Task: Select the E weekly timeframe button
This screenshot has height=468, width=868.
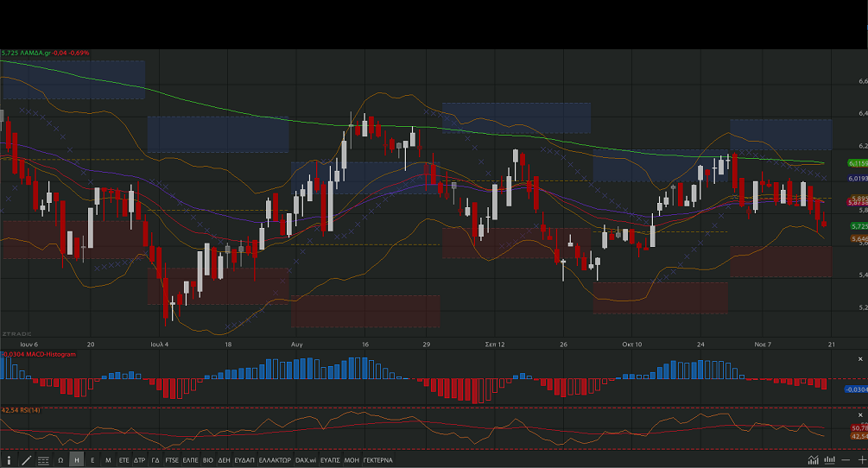Action: (x=92, y=460)
